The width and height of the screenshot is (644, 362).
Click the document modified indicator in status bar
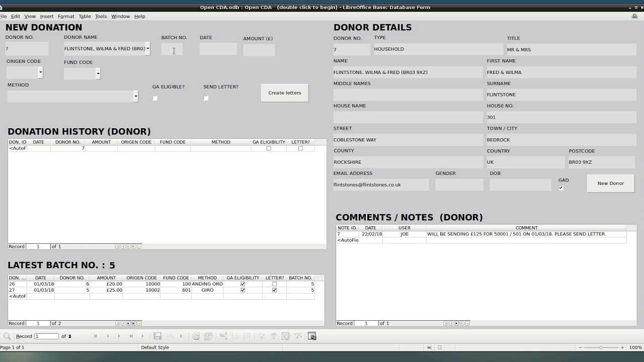tap(440, 347)
